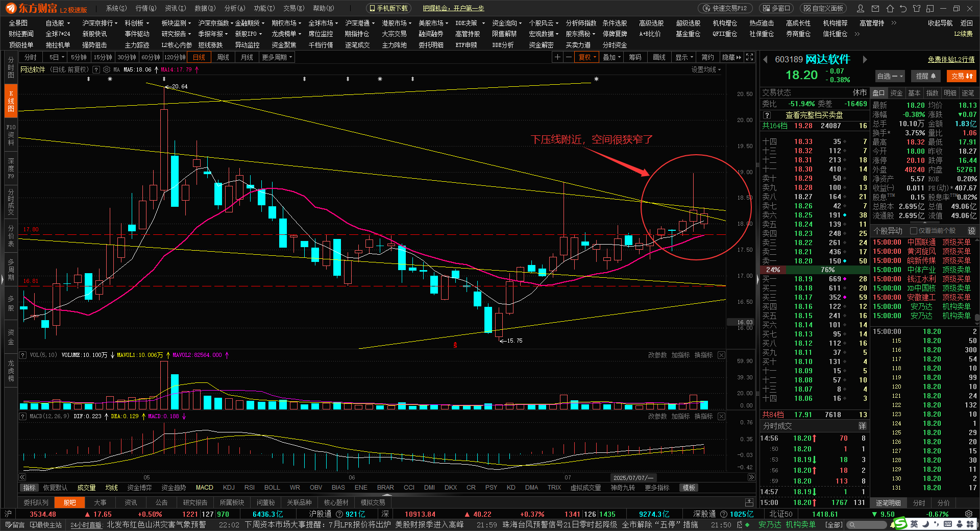980x531 pixels.
Task: Go to previous stock arrow
Action: [x=765, y=60]
